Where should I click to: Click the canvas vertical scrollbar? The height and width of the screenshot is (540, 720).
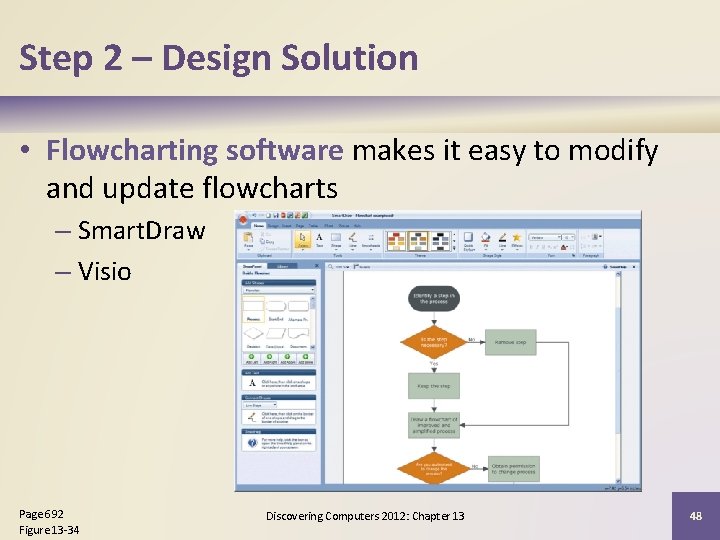click(x=618, y=377)
